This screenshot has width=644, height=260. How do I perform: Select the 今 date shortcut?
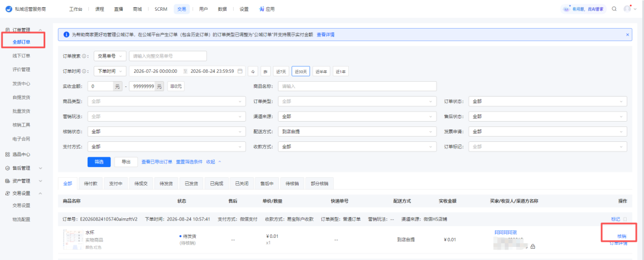(254, 72)
